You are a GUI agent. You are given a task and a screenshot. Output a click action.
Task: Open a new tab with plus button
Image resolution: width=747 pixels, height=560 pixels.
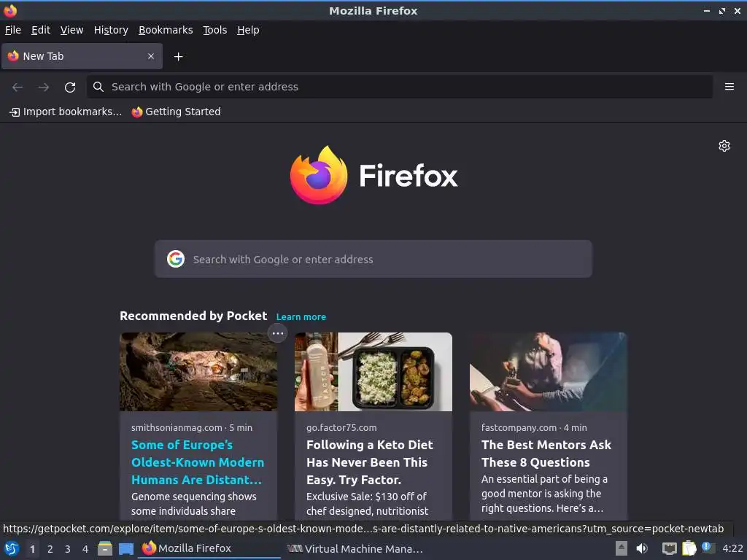click(x=178, y=57)
